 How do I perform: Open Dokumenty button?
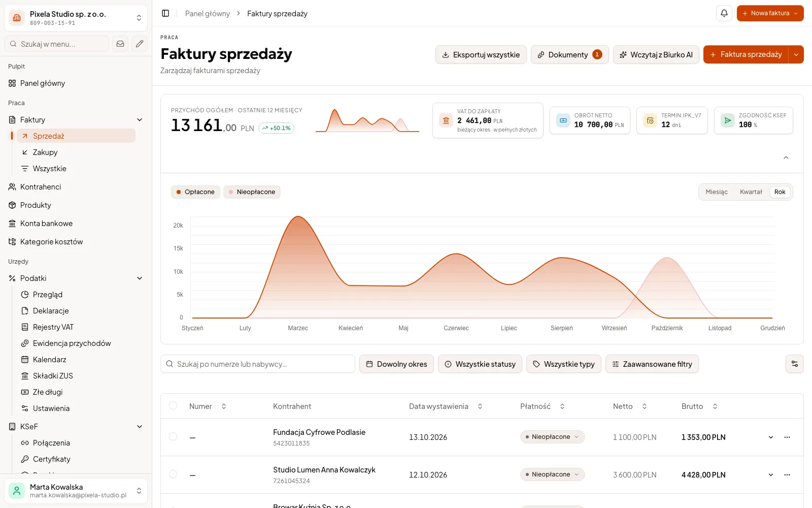[569, 54]
